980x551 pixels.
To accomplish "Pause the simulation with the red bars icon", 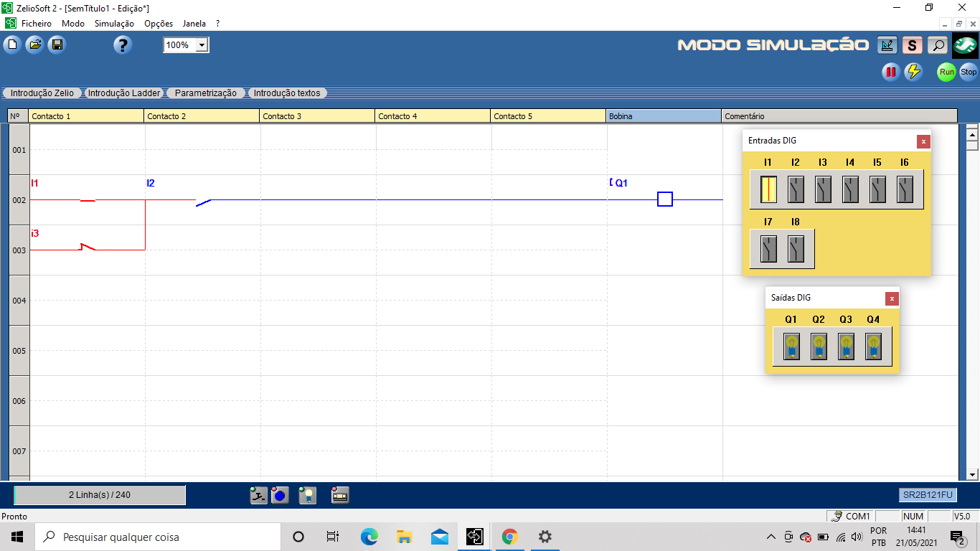I will coord(890,72).
